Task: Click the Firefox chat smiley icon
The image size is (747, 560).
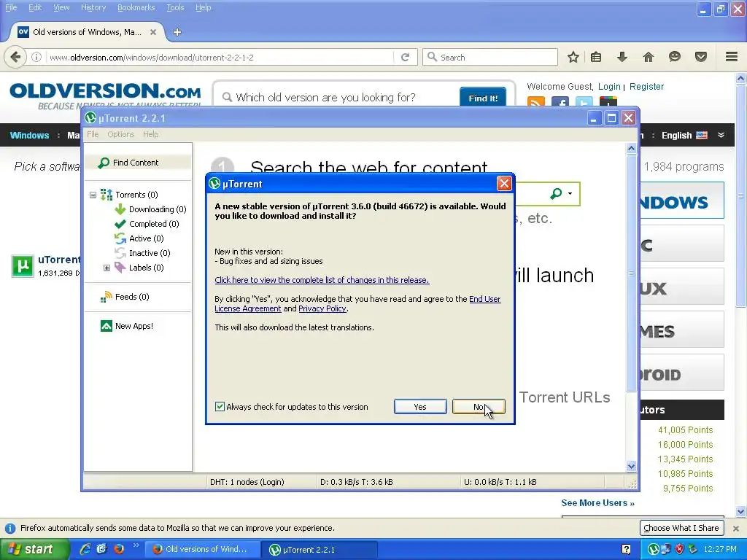Action: click(675, 57)
